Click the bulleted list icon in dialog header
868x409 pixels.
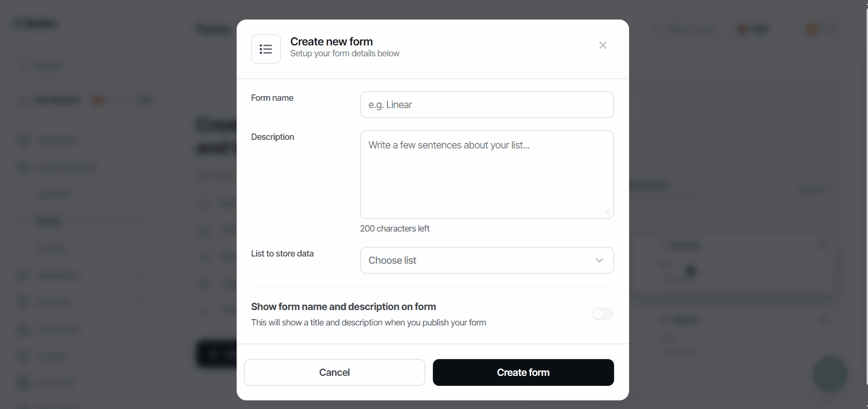pyautogui.click(x=266, y=49)
